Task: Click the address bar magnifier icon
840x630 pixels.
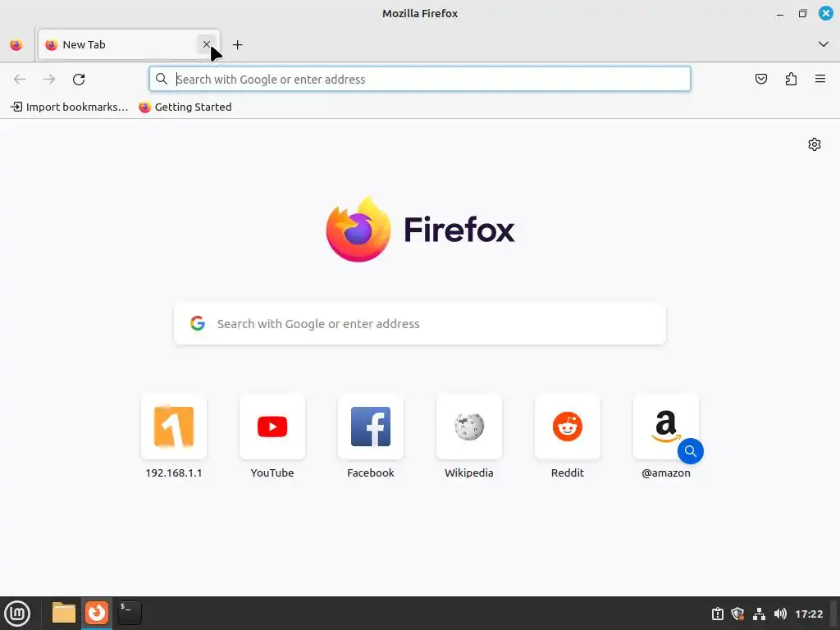Action: 162,79
